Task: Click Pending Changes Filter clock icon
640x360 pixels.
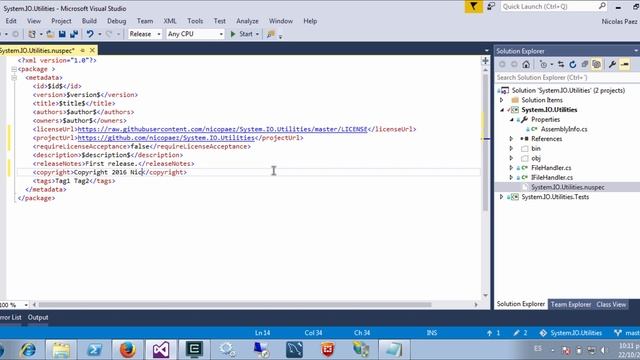Action: click(x=543, y=64)
